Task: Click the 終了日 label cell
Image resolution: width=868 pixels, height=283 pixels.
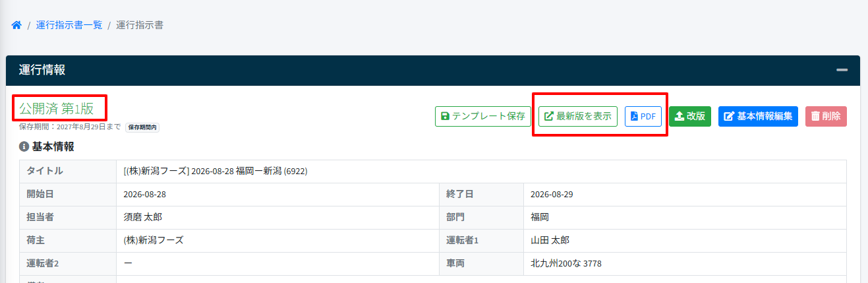Action: [481, 194]
